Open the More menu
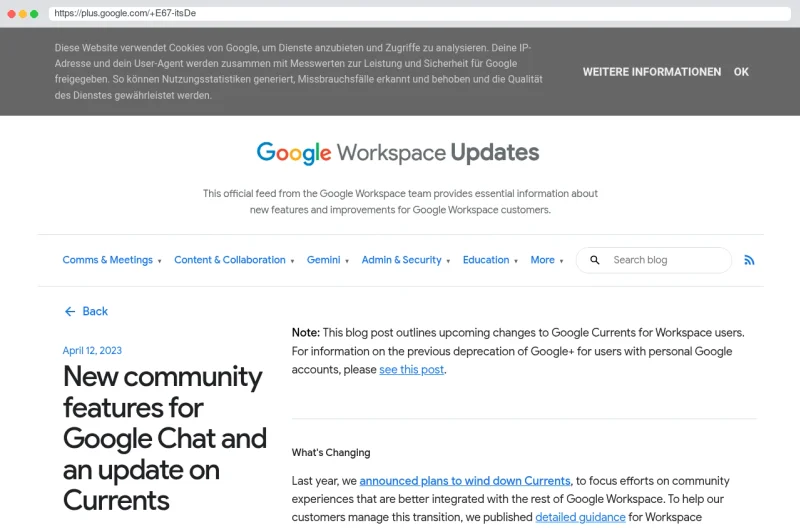Screen dimensions: 800x528 (x=542, y=260)
